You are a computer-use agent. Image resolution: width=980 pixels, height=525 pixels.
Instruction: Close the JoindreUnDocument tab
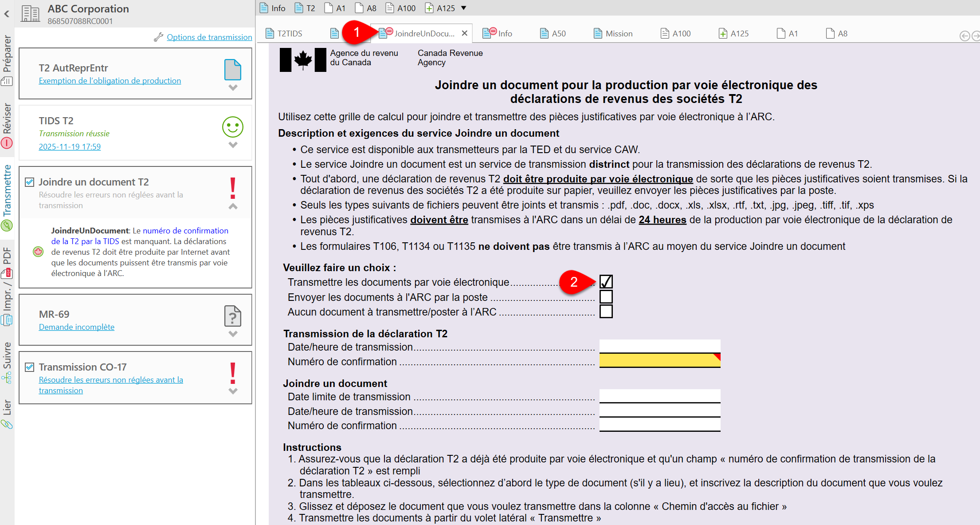pos(464,33)
